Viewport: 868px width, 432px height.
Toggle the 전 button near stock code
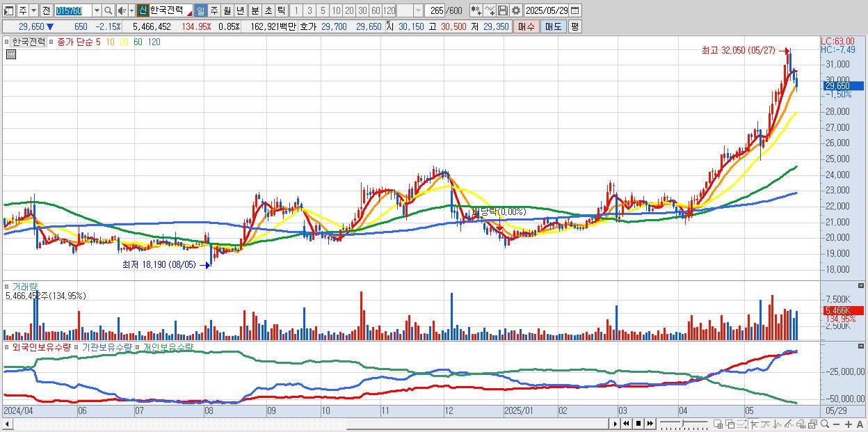[46, 10]
